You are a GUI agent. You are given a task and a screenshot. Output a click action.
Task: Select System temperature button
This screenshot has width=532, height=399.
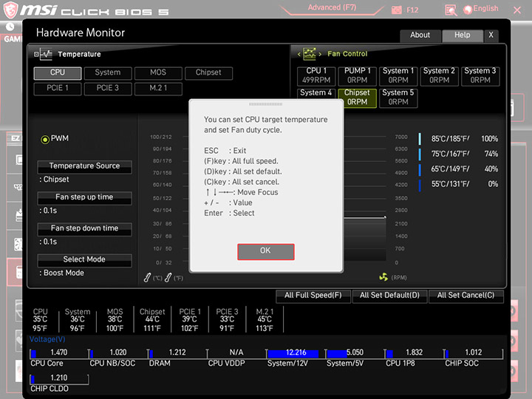click(108, 73)
